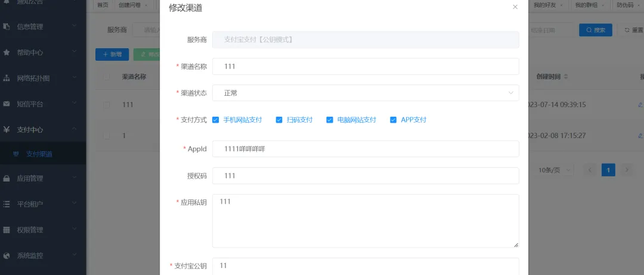The height and width of the screenshot is (275, 644).
Task: Click the 111 channel name table cell
Action: pos(128,105)
